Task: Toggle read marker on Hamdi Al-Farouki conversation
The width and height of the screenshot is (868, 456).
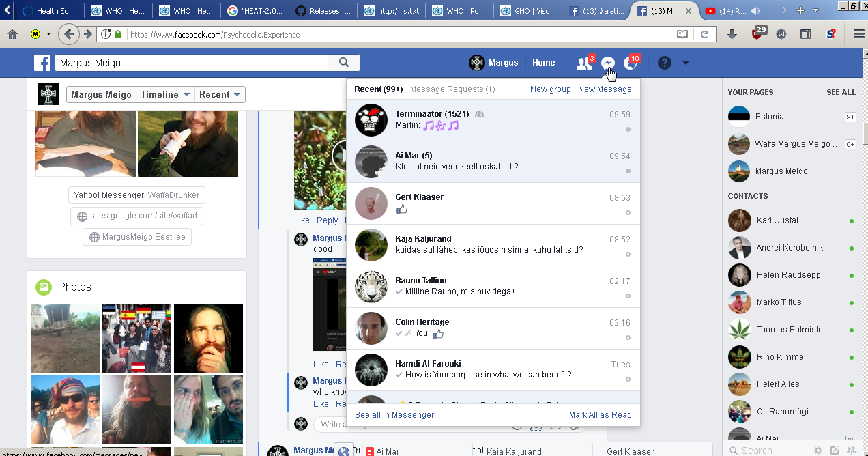Action: [628, 379]
